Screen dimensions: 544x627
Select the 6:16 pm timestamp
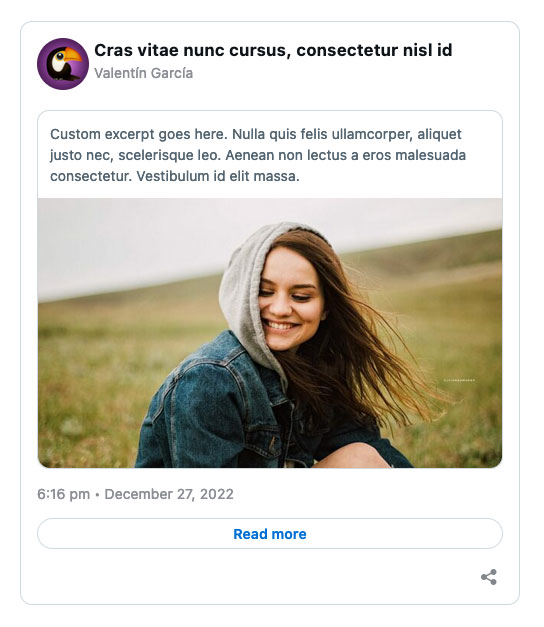point(64,494)
